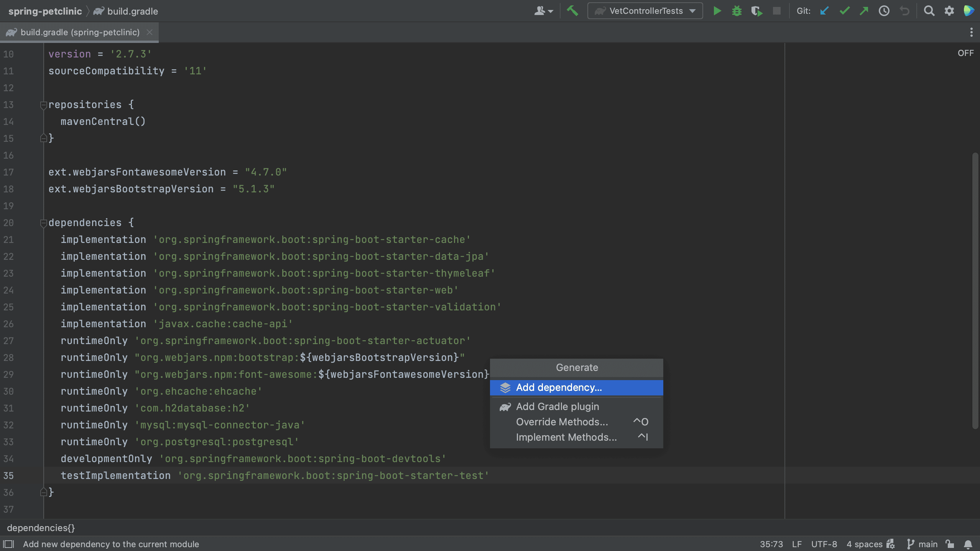This screenshot has height=551, width=980.
Task: Close the build.gradle editor tab
Action: (x=150, y=32)
